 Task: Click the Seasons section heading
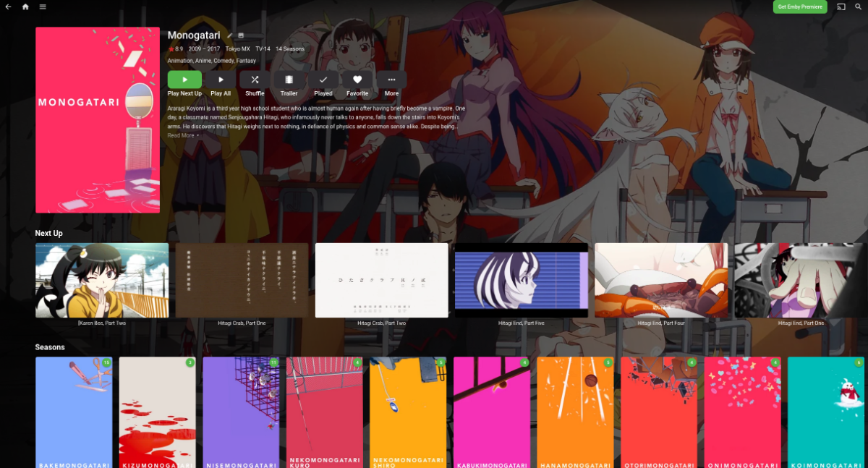pyautogui.click(x=50, y=347)
